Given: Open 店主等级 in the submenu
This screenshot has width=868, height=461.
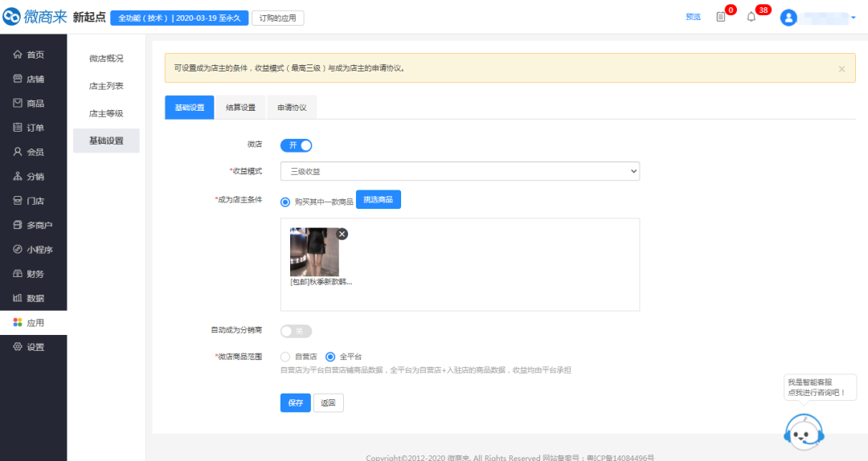Looking at the screenshot, I should point(106,113).
